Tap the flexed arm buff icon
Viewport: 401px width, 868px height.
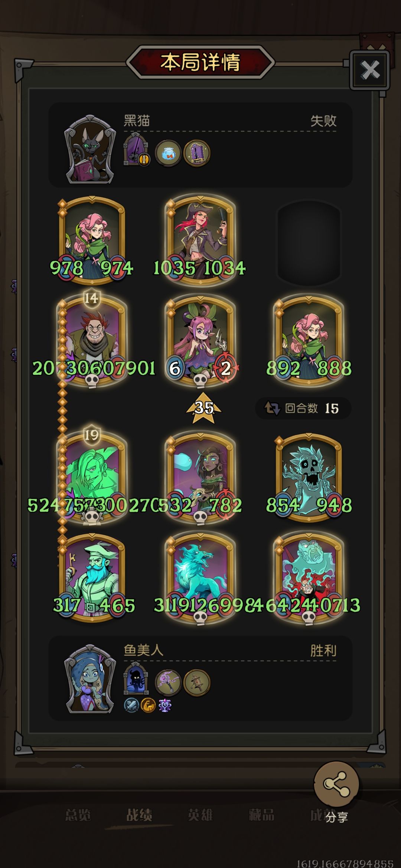click(148, 705)
